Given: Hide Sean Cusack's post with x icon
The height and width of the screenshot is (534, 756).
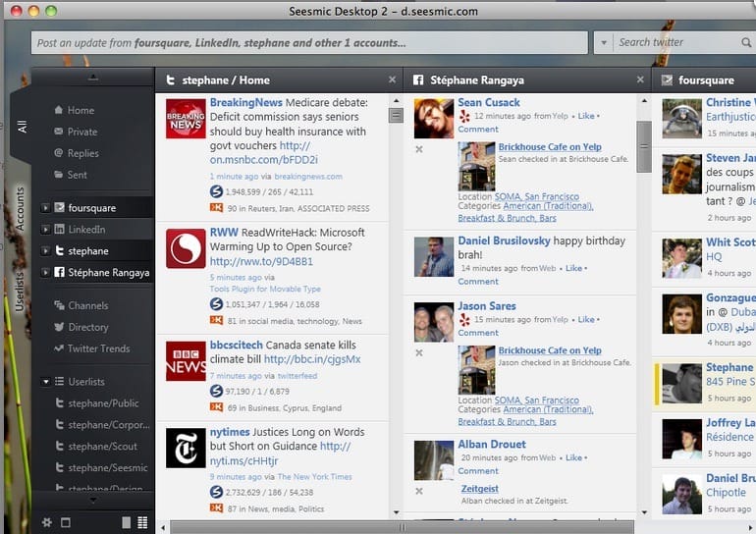Looking at the screenshot, I should click(419, 149).
